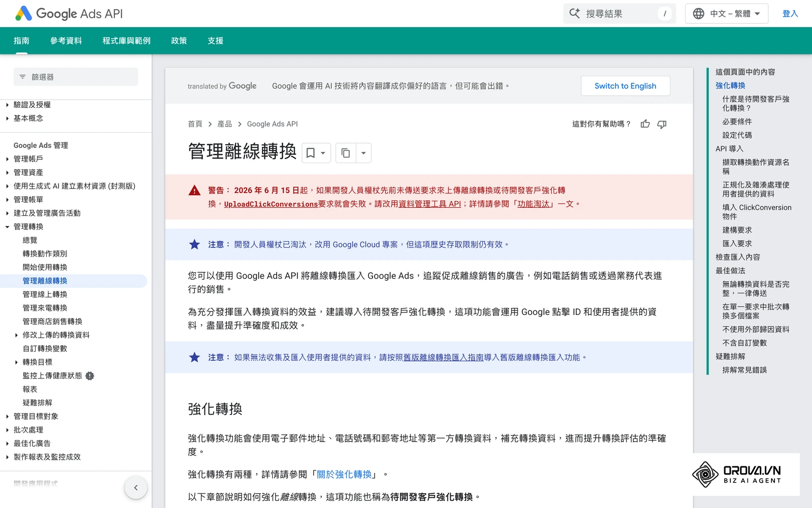Jump to 設定代碼 in page contents
812x508 pixels.
(737, 136)
